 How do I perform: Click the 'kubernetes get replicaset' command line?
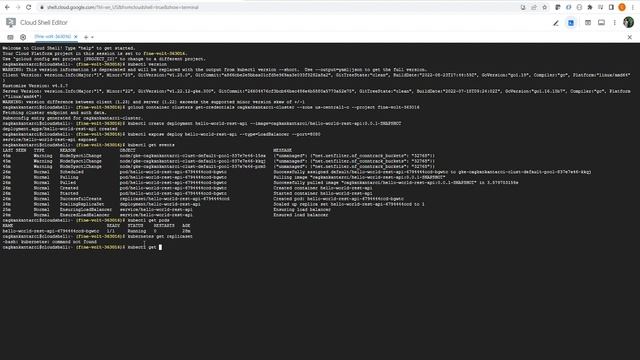pyautogui.click(x=97, y=236)
